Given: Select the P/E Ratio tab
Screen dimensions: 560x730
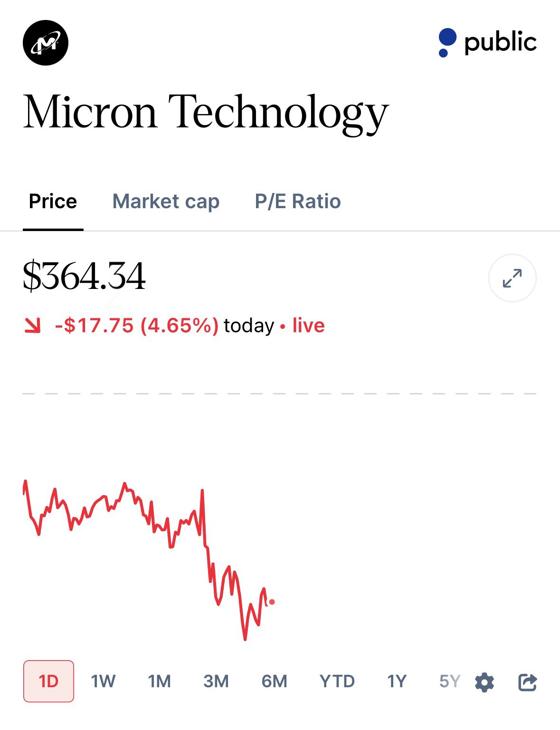Looking at the screenshot, I should [x=298, y=202].
